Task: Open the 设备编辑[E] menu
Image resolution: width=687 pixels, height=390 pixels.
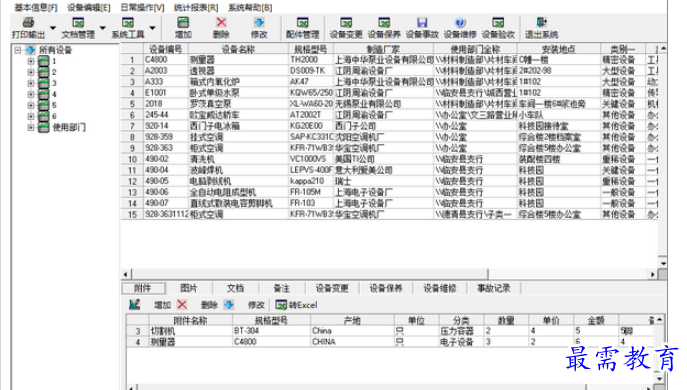Action: pos(89,7)
